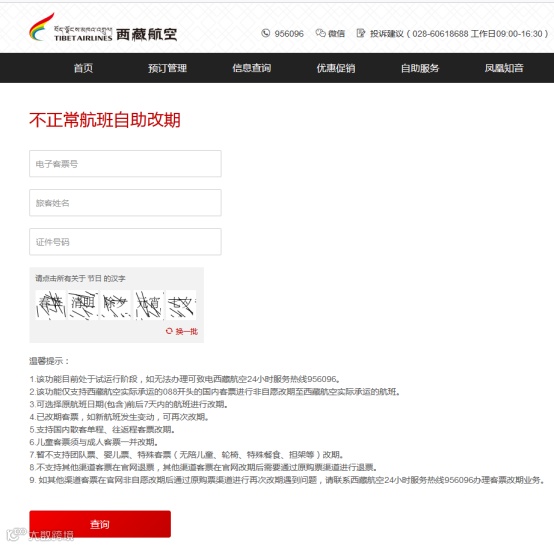Image resolution: width=554 pixels, height=547 pixels.
Task: Click the Tibet Airlines logo
Action: click(x=103, y=28)
